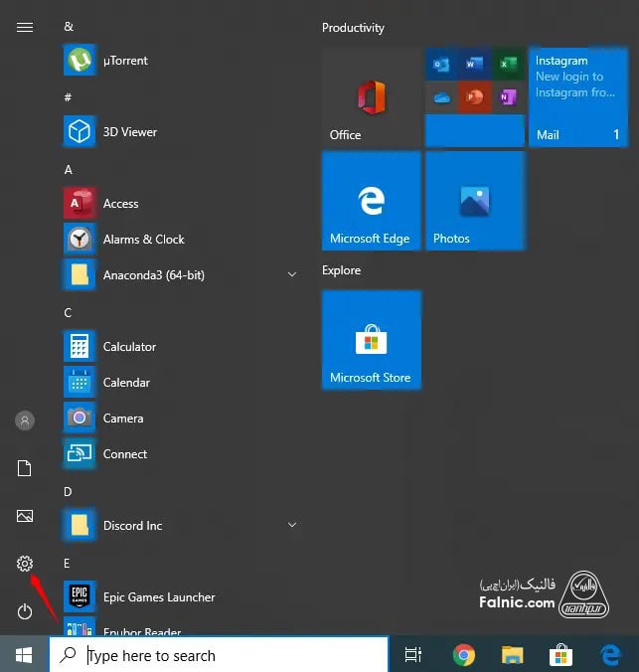Open the Mail live tile
Image resolution: width=639 pixels, height=672 pixels.
tap(577, 96)
